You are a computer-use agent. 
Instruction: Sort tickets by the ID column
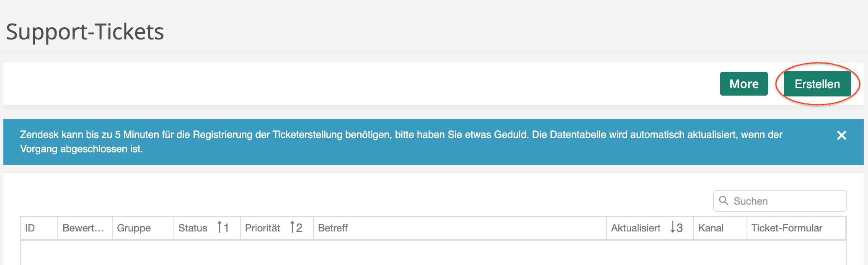[30, 228]
